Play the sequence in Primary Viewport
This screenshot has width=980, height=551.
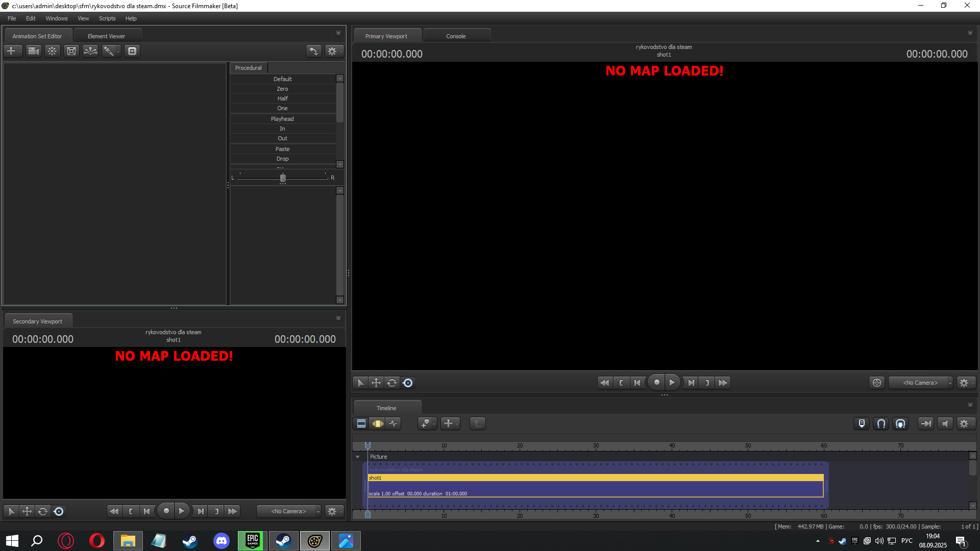tap(672, 382)
